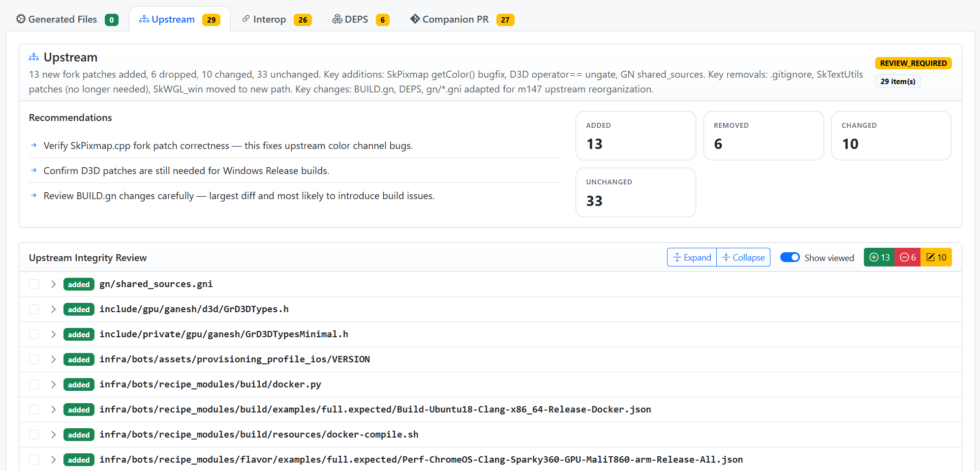The width and height of the screenshot is (980, 471).
Task: Click the Upstream tab hierarchy icon
Action: (144, 19)
